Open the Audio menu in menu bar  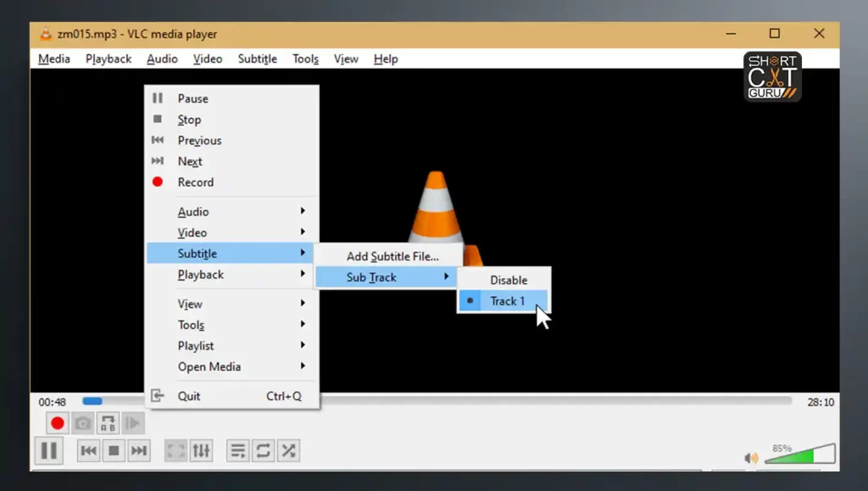162,59
